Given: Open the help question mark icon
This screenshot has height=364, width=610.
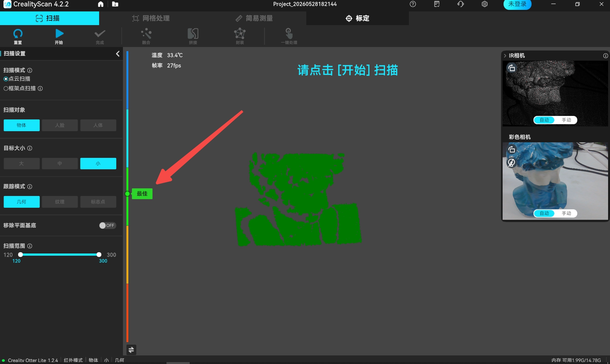Looking at the screenshot, I should 413,4.
